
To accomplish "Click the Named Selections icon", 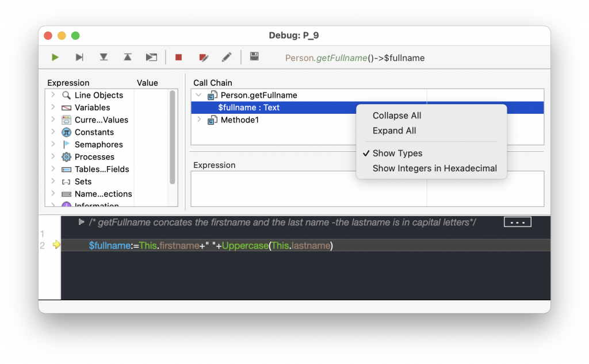I will pyautogui.click(x=66, y=194).
